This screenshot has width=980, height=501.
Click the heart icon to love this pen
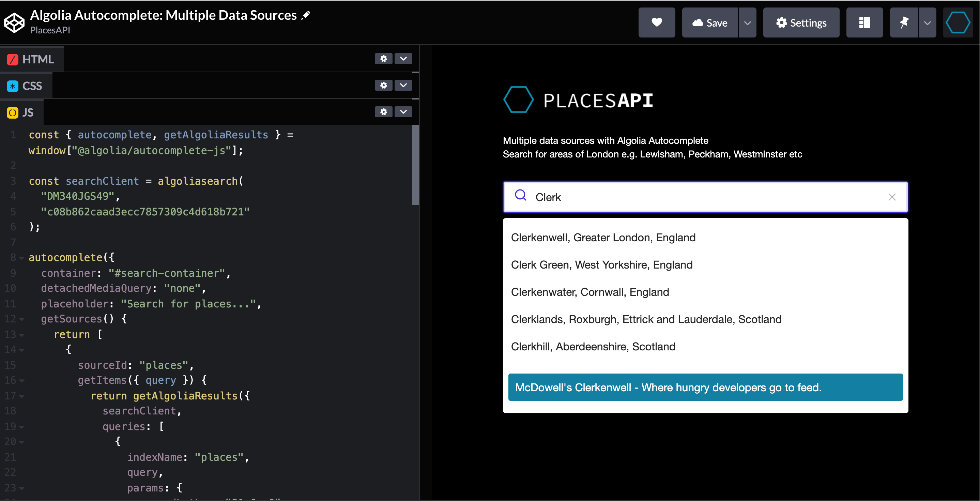(656, 22)
